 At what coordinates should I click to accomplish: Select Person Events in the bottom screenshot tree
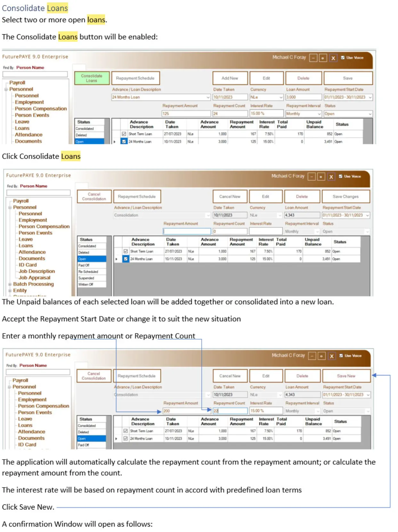coord(35,413)
